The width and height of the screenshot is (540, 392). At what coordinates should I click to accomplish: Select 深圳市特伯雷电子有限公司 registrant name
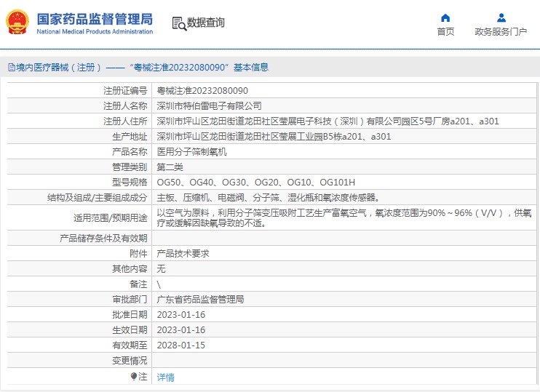click(x=209, y=106)
